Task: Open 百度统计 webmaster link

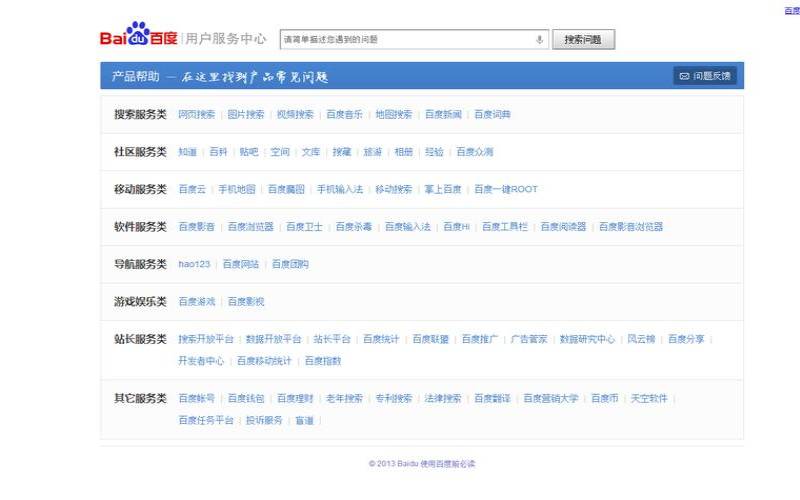Action: pyautogui.click(x=381, y=339)
